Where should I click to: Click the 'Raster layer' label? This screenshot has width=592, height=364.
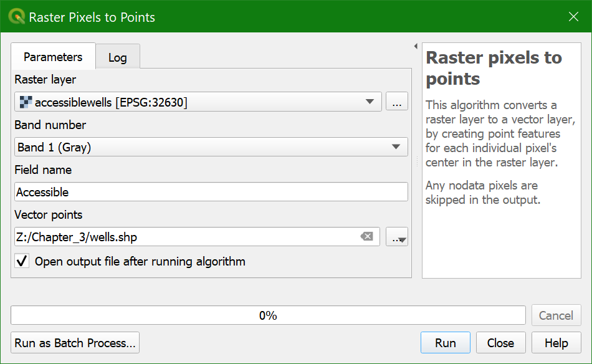pos(45,80)
